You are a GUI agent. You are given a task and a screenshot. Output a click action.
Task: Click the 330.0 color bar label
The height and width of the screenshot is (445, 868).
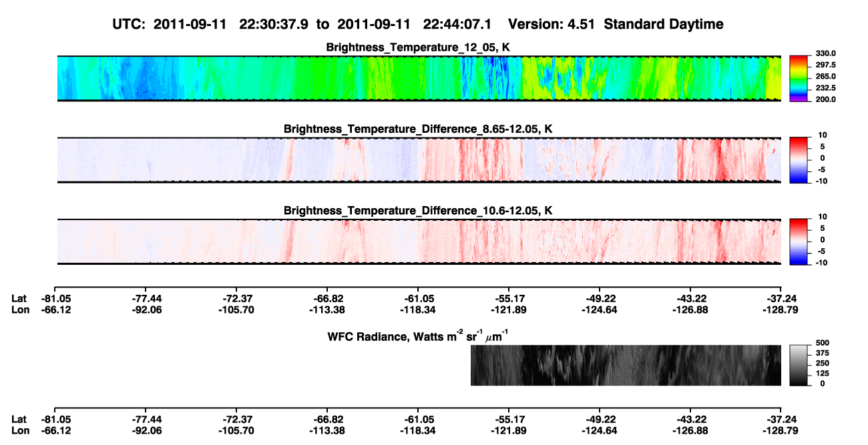826,53
